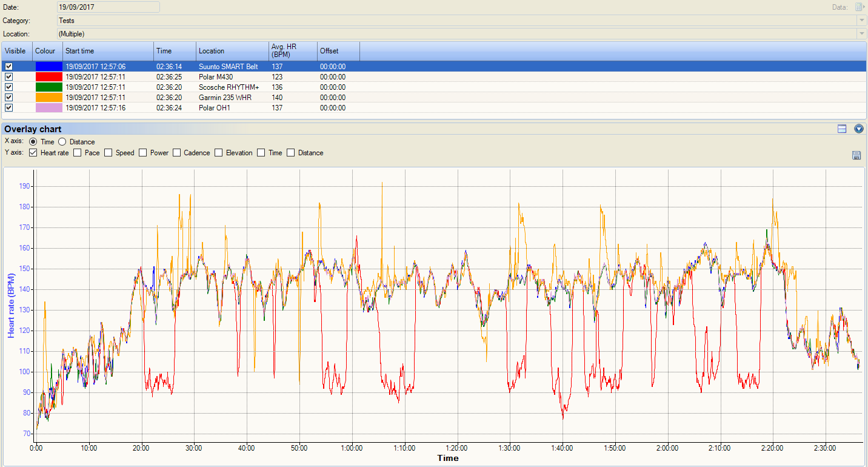Uncheck visibility for Suunto SMART Belt

click(x=8, y=67)
